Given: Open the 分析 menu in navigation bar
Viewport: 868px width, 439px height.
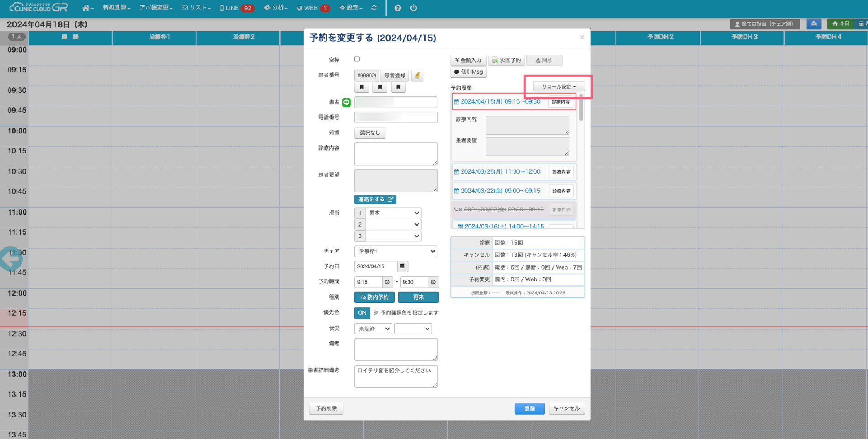Looking at the screenshot, I should click(276, 8).
